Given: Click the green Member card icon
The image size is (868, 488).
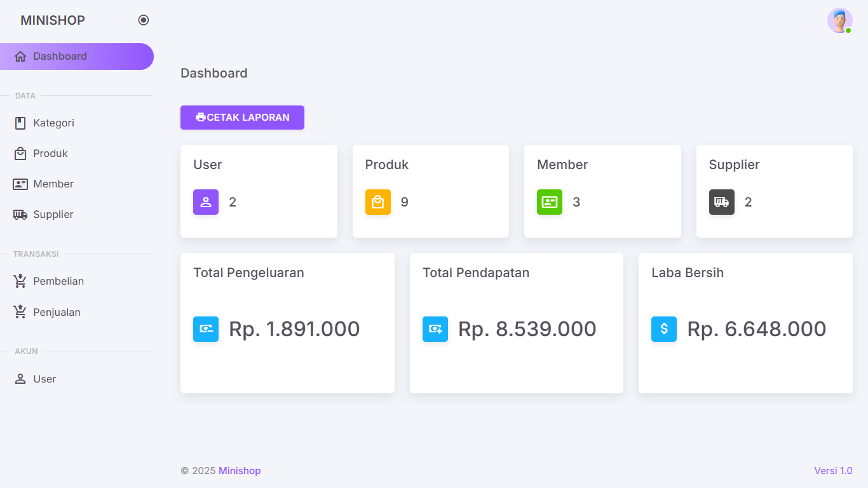Looking at the screenshot, I should click(x=550, y=202).
